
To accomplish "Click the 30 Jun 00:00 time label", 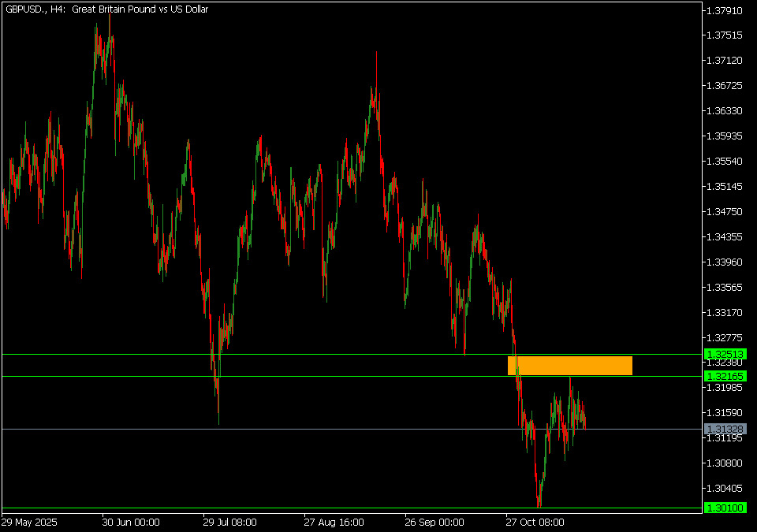I will pos(131,522).
